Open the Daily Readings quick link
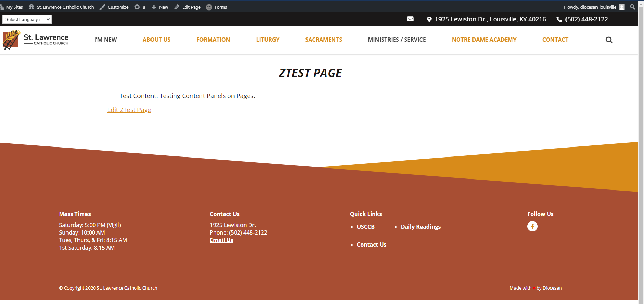This screenshot has height=304, width=644. pyautogui.click(x=420, y=227)
